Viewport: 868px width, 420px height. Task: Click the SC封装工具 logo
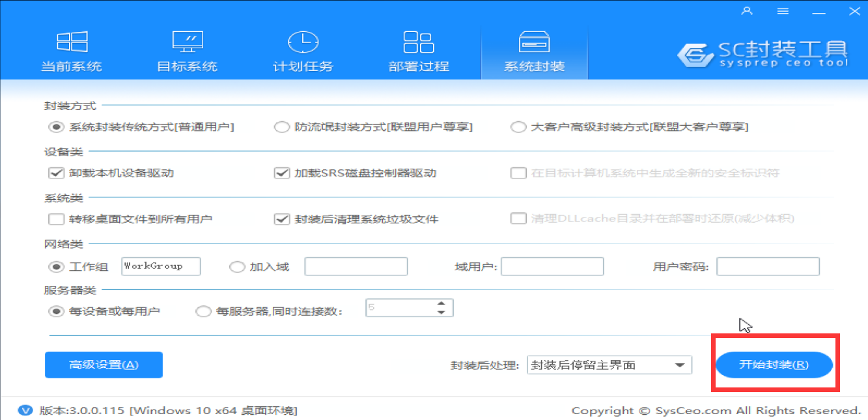pyautogui.click(x=763, y=53)
